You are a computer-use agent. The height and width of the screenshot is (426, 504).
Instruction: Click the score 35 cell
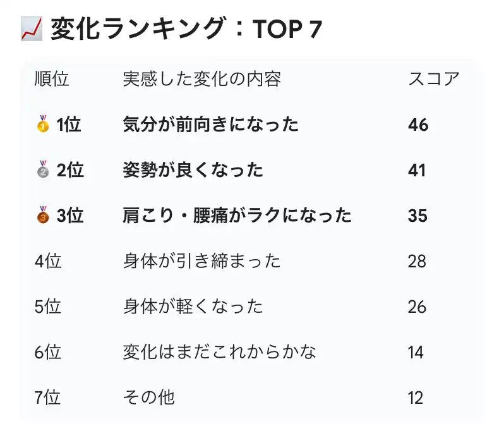(417, 216)
